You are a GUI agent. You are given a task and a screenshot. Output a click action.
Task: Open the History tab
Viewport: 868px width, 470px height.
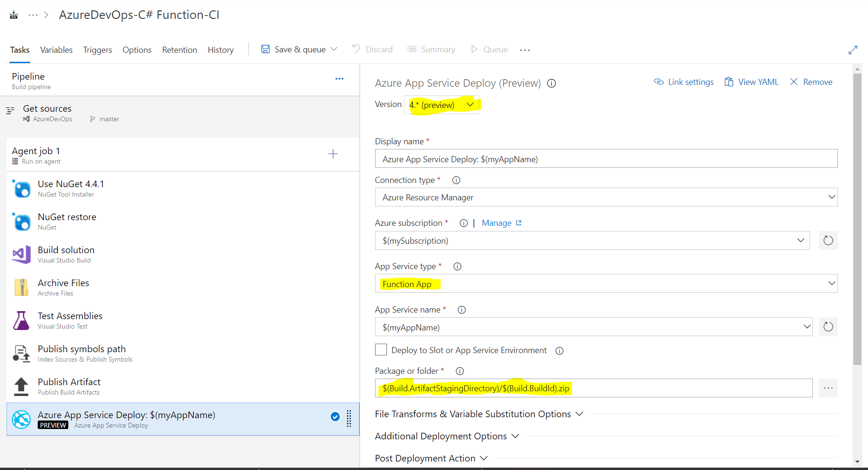coord(220,49)
